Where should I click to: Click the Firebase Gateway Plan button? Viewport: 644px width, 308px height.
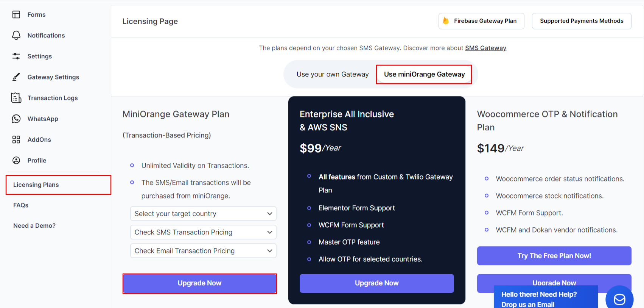(x=481, y=21)
